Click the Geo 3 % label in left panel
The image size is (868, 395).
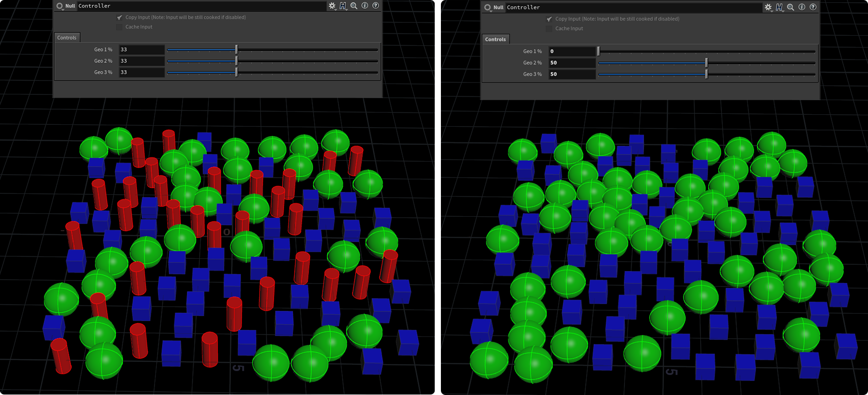pos(103,72)
